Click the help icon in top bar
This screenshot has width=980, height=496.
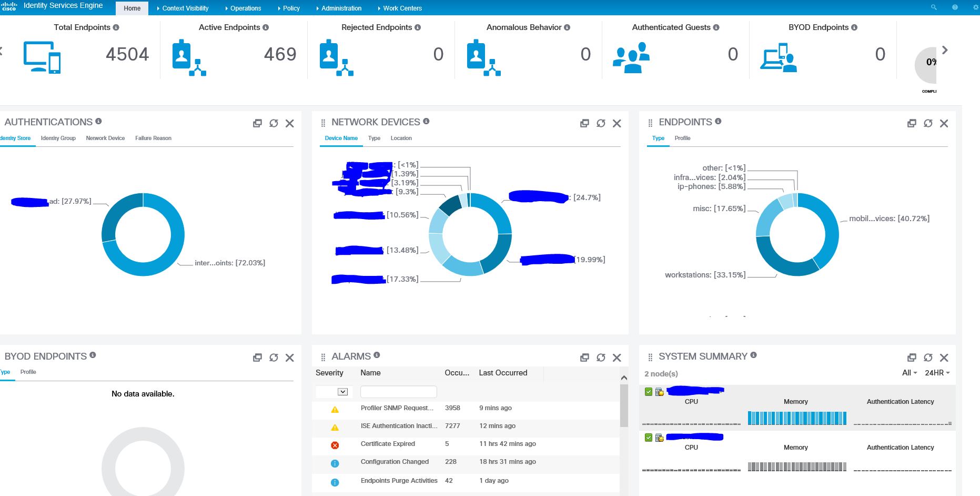click(955, 7)
